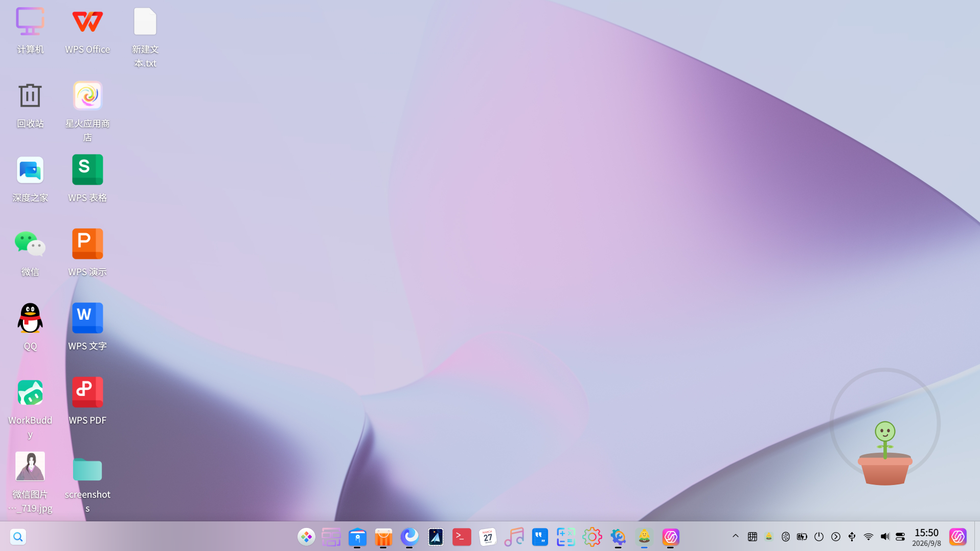Click the potted plant desktop widget
Viewport: 980px width, 551px height.
coord(885,453)
